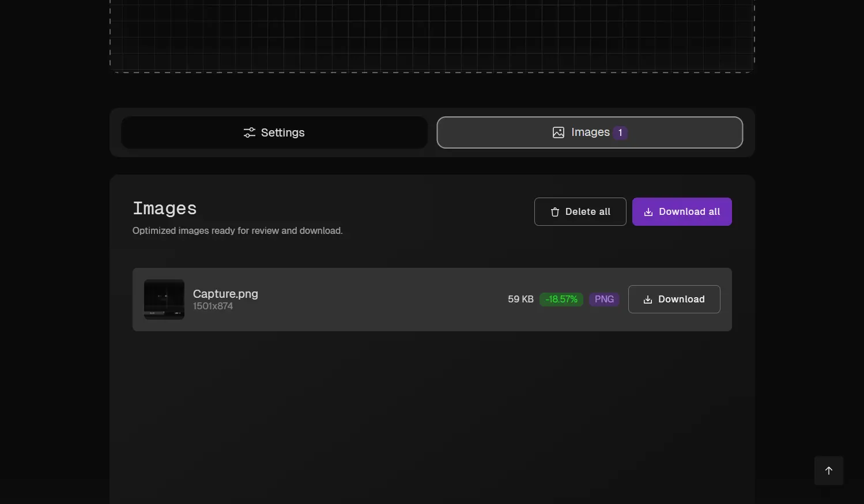
Task: Click the download arrow icon in Download all
Action: 648,212
